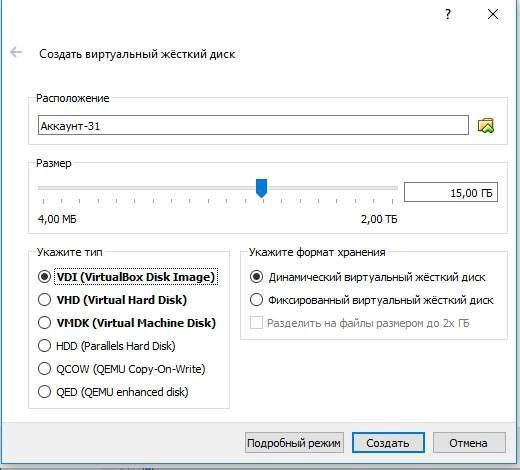Click the Расположение group label
Image resolution: width=520 pixels, height=470 pixels.
click(x=73, y=98)
